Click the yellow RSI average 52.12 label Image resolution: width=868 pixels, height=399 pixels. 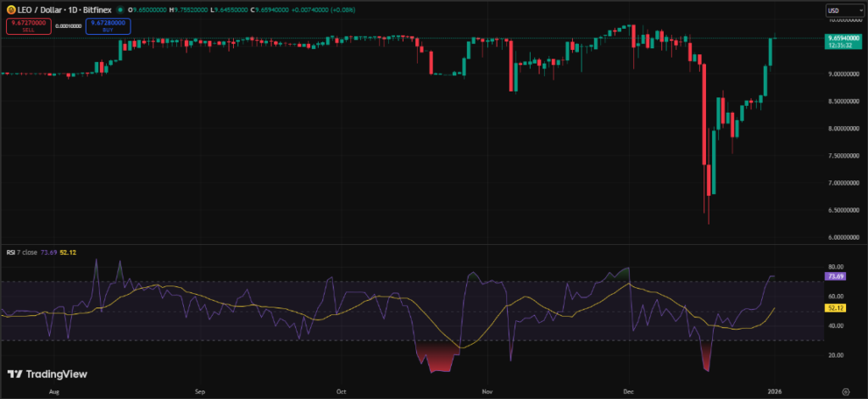[x=837, y=308]
